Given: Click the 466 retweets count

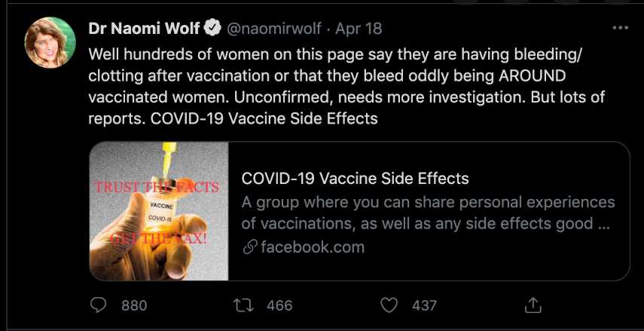Looking at the screenshot, I should coord(279,305).
